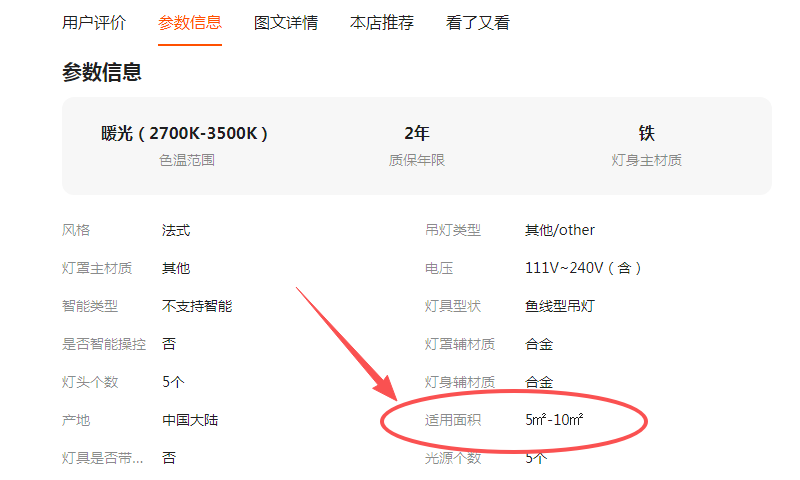800x480 pixels.
Task: Click the 灯头个数 parameter label
Action: click(x=90, y=382)
